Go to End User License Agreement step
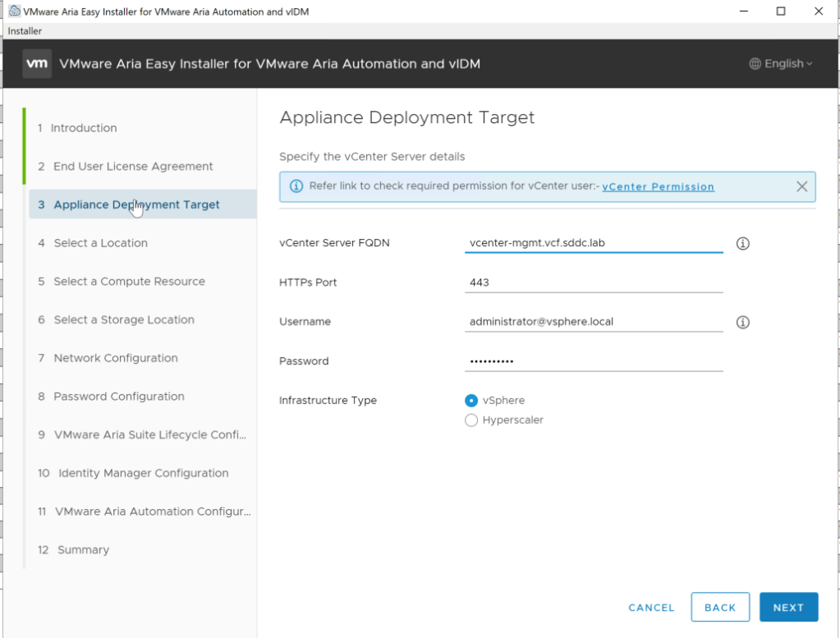This screenshot has width=840, height=638. pos(133,167)
